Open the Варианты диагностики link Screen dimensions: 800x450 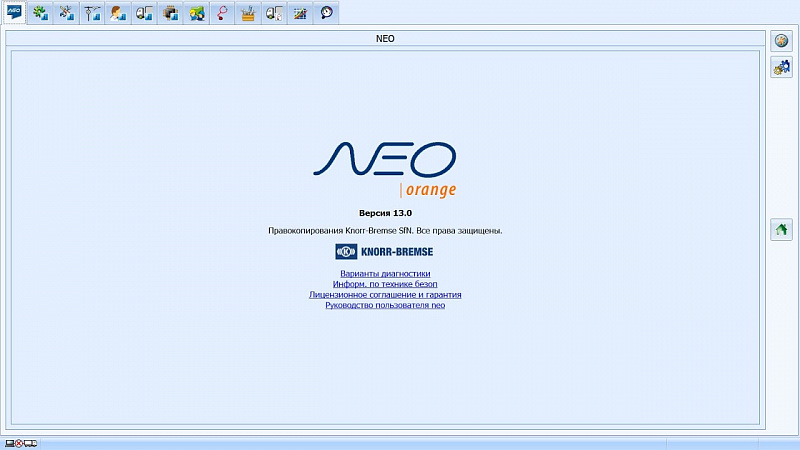click(x=385, y=273)
